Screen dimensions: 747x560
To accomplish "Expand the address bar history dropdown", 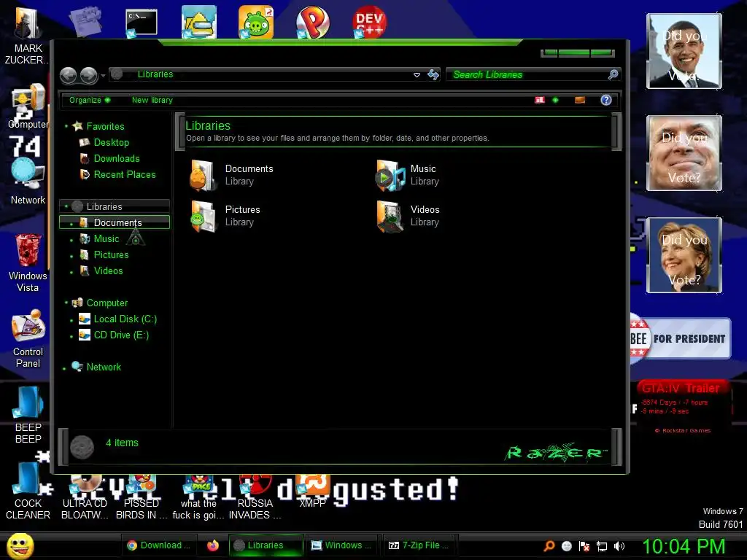I will [x=417, y=75].
